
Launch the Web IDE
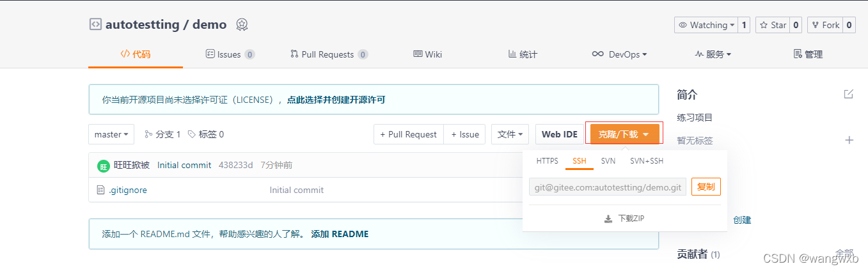tap(560, 134)
